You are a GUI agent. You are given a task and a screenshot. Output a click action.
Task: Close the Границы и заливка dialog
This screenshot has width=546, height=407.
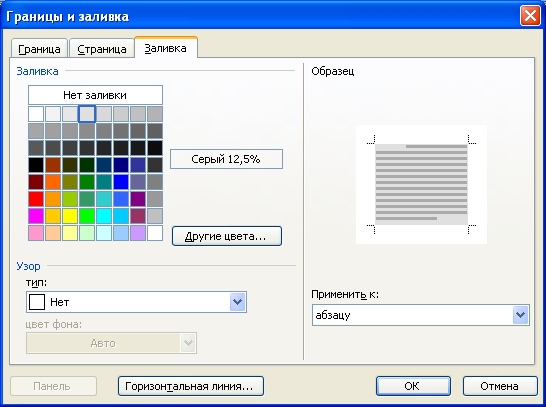530,16
